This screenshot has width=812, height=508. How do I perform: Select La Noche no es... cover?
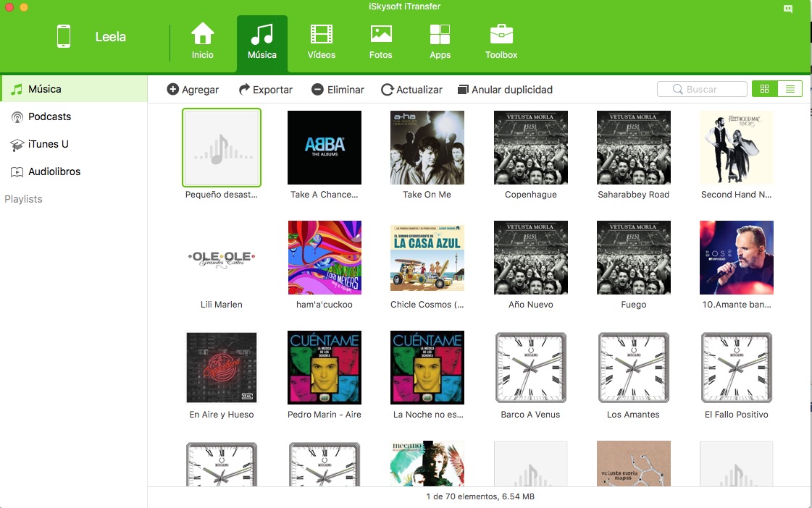[427, 368]
